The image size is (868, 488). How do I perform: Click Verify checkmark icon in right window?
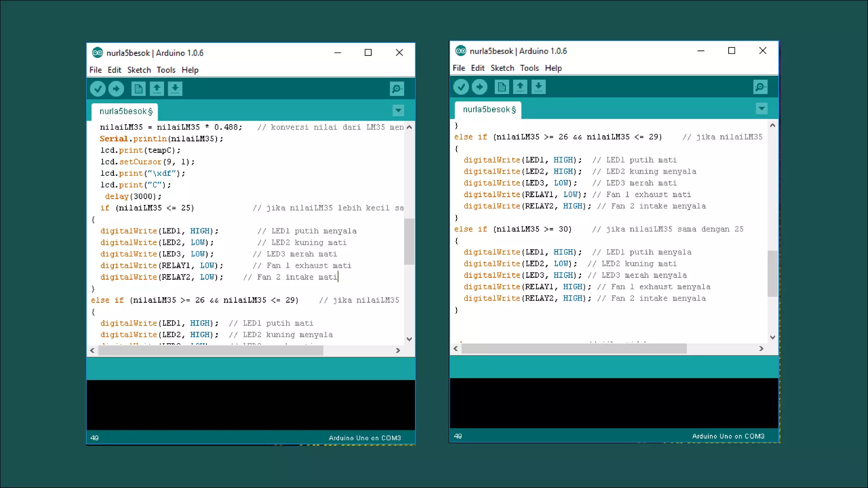coord(461,87)
